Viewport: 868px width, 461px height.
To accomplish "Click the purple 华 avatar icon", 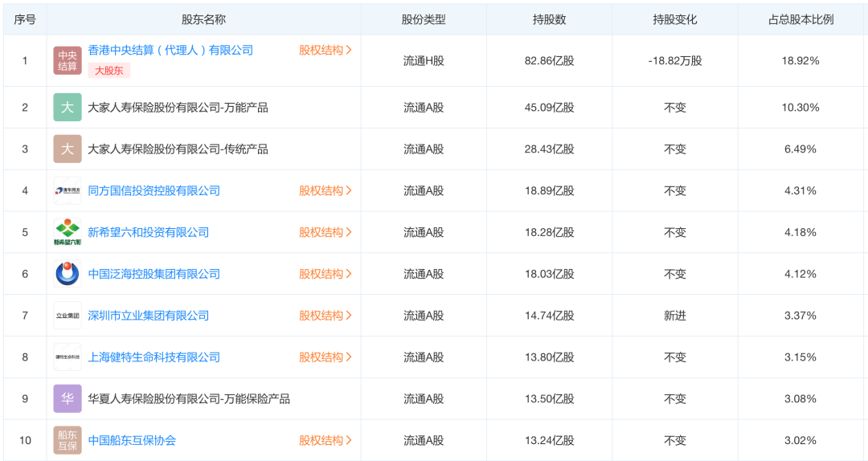I will pos(68,399).
